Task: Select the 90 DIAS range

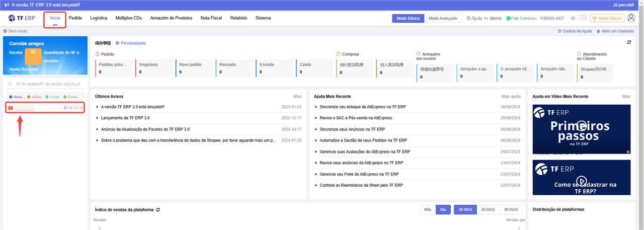Action: pyautogui.click(x=511, y=209)
